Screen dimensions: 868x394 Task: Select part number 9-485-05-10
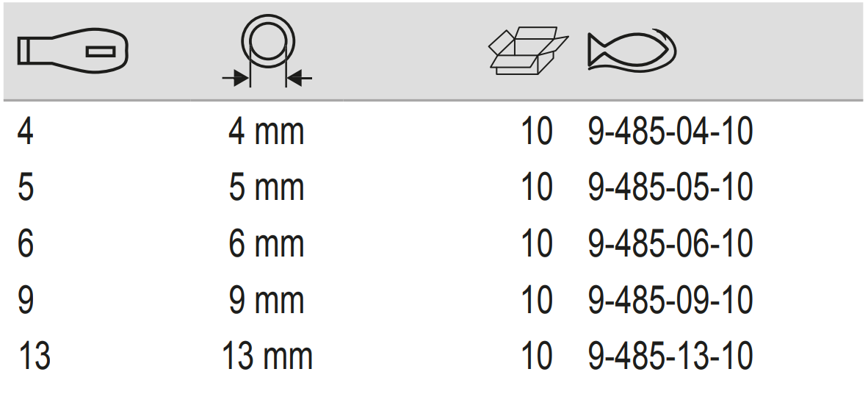(x=670, y=189)
